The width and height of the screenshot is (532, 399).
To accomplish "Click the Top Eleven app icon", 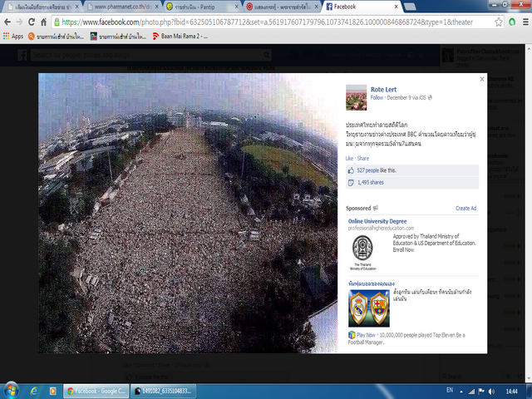I will click(352, 335).
